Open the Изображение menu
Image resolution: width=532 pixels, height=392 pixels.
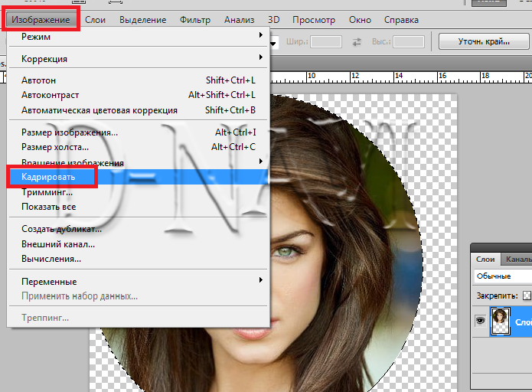click(x=41, y=20)
